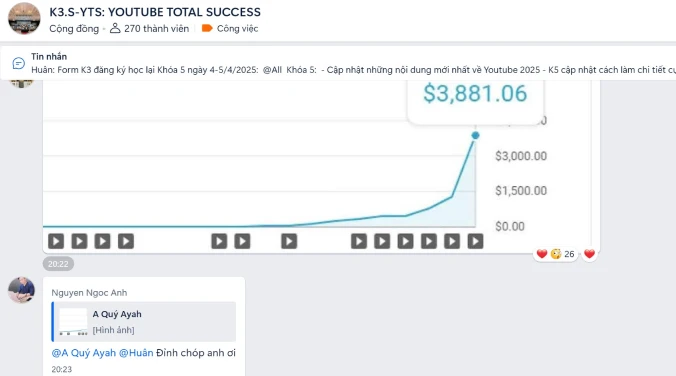
Task: Open the @A Quý Ayah mention
Action: point(84,353)
